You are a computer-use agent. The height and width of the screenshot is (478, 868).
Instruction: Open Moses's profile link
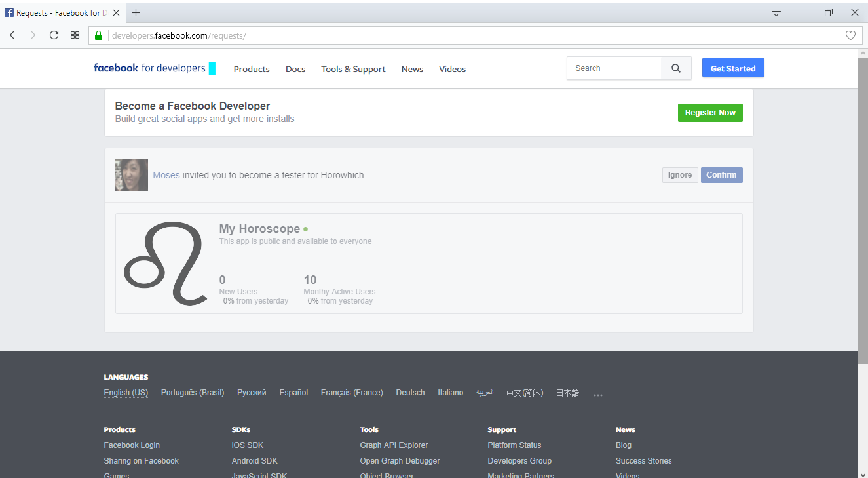166,175
